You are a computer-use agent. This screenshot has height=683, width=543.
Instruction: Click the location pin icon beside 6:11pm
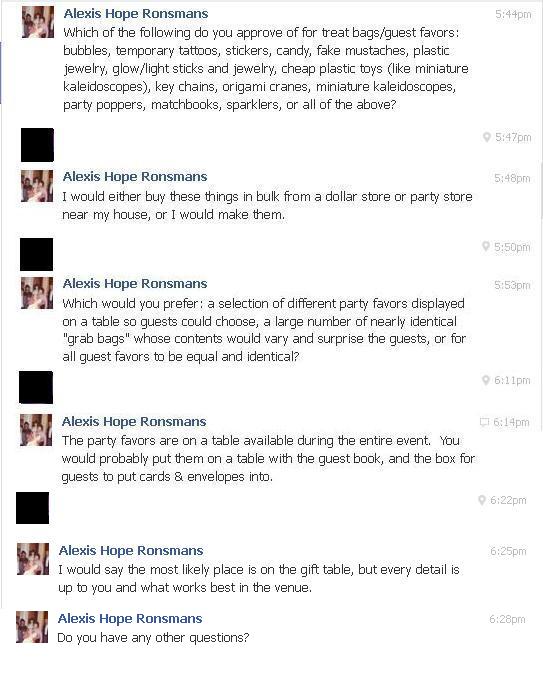(486, 380)
